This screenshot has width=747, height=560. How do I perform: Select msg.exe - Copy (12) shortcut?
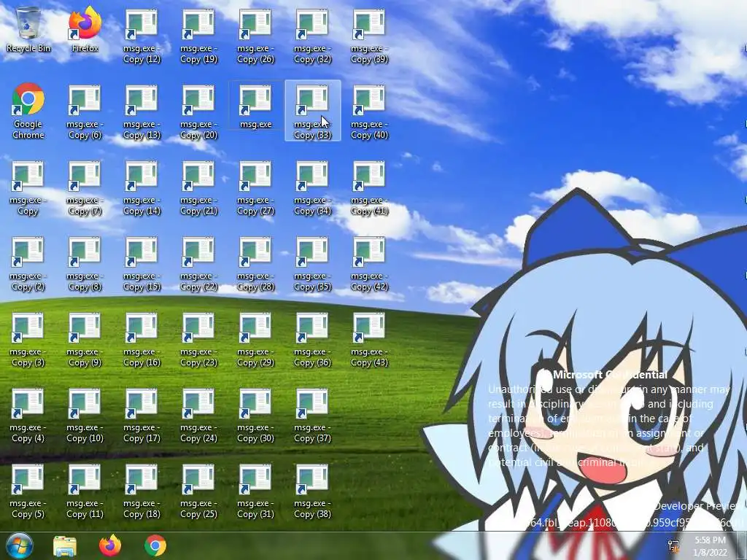coord(142,36)
